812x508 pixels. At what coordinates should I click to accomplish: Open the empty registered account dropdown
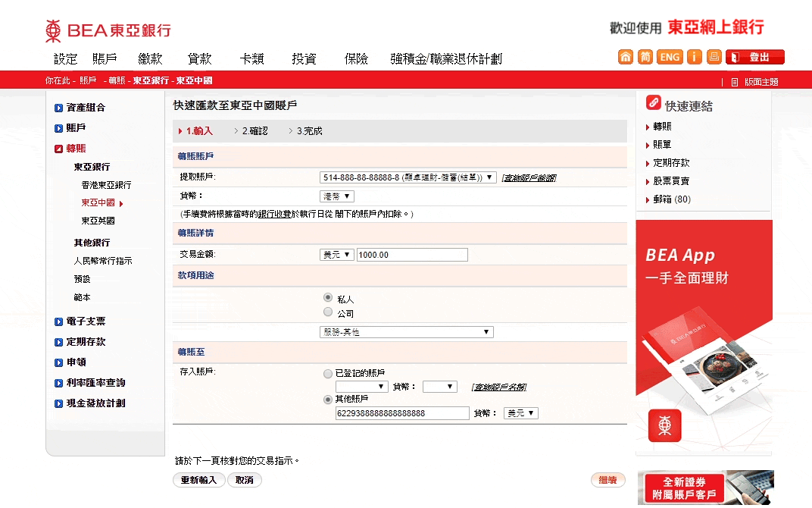click(362, 387)
